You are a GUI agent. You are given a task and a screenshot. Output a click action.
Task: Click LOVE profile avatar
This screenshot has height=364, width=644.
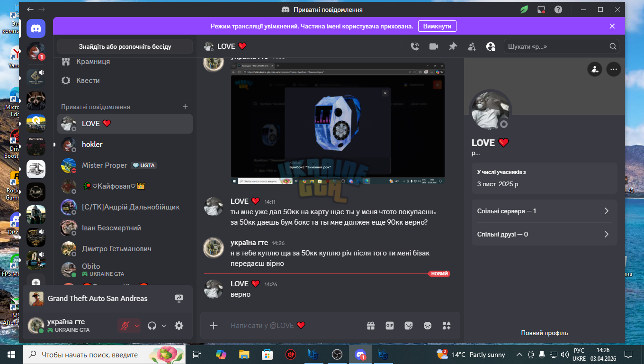coord(490,110)
